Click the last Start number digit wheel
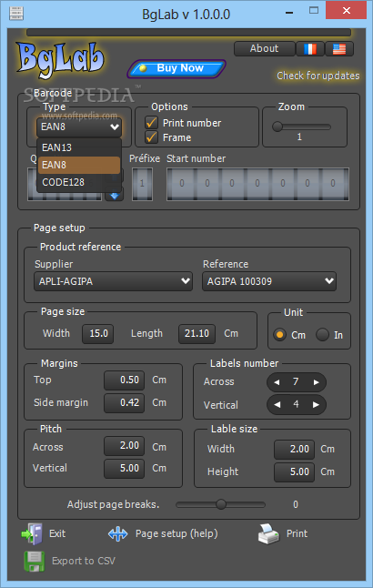This screenshot has height=588, width=373. click(x=333, y=184)
